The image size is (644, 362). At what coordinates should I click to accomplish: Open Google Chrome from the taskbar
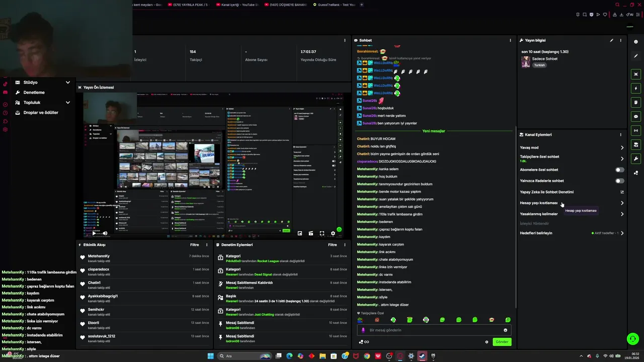point(367,356)
